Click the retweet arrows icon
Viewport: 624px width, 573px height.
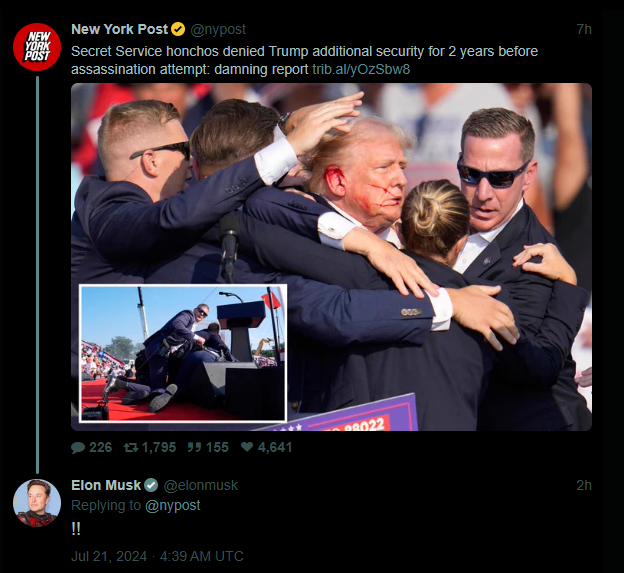(131, 447)
